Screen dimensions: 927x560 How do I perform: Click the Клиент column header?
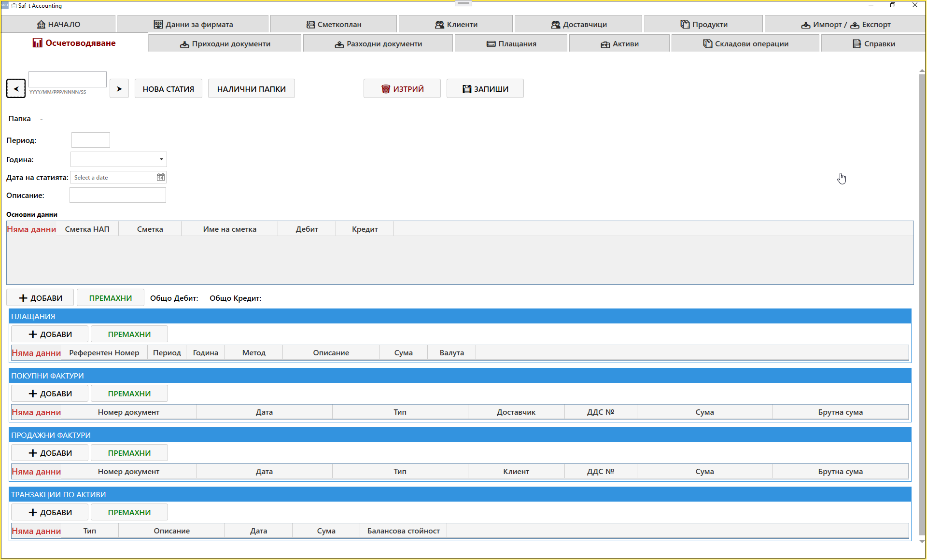(x=516, y=471)
